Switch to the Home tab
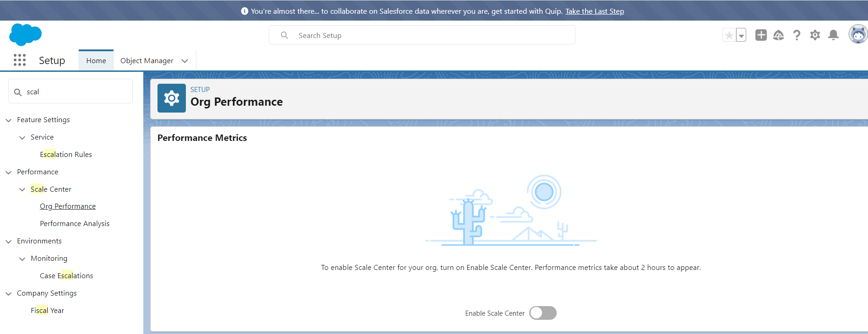 [96, 60]
